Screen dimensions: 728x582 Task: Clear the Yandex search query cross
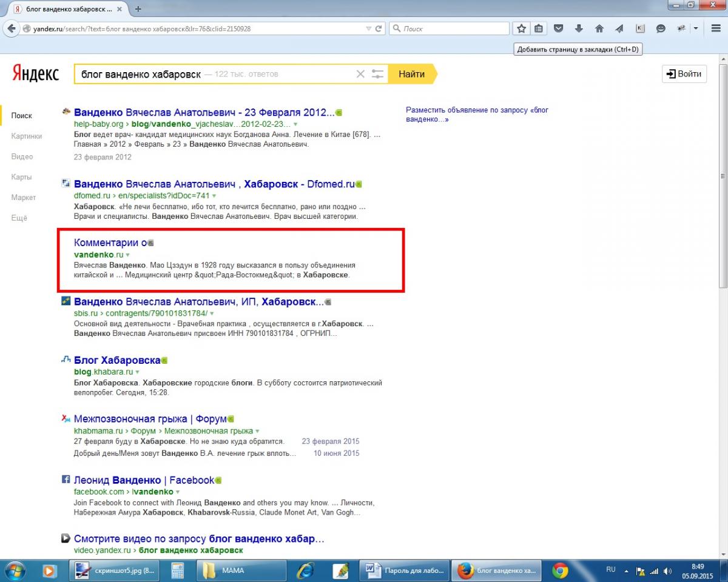coord(360,74)
